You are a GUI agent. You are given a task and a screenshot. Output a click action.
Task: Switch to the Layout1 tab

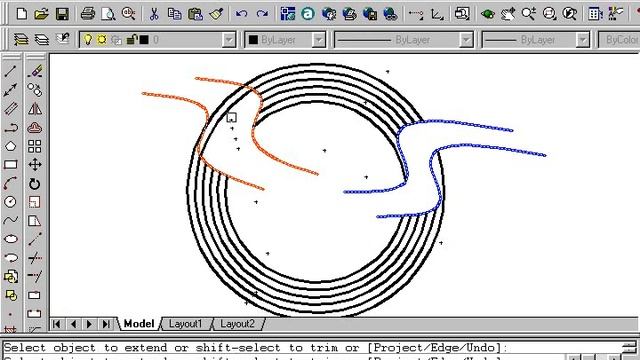point(185,324)
